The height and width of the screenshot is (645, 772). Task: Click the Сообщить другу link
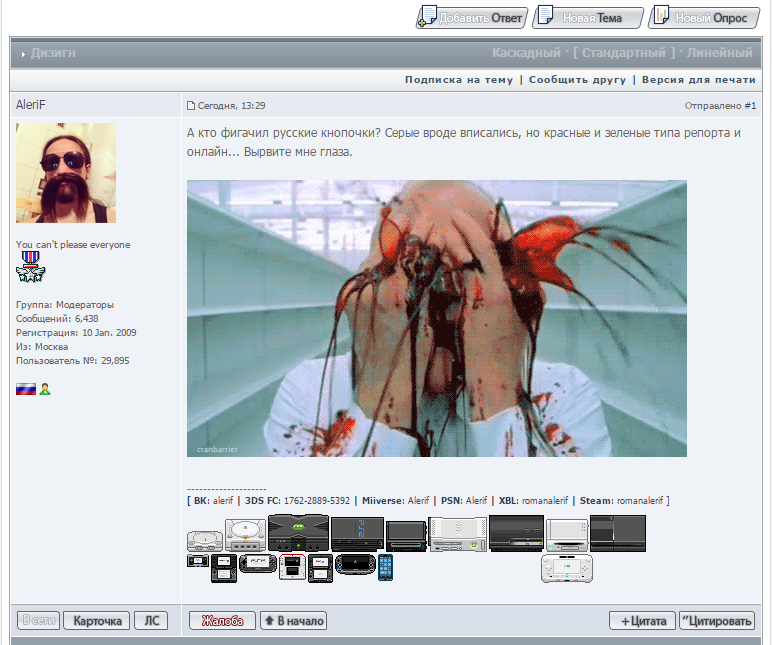[578, 80]
